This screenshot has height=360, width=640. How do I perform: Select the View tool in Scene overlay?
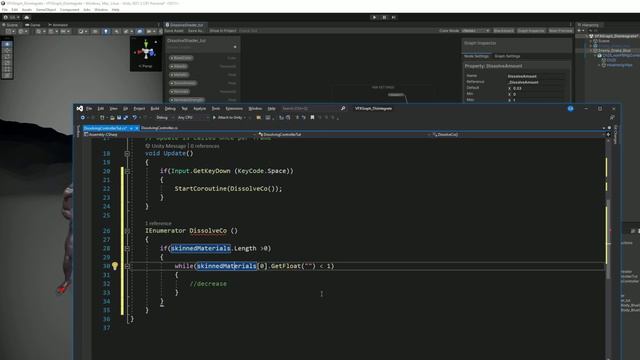point(7,44)
